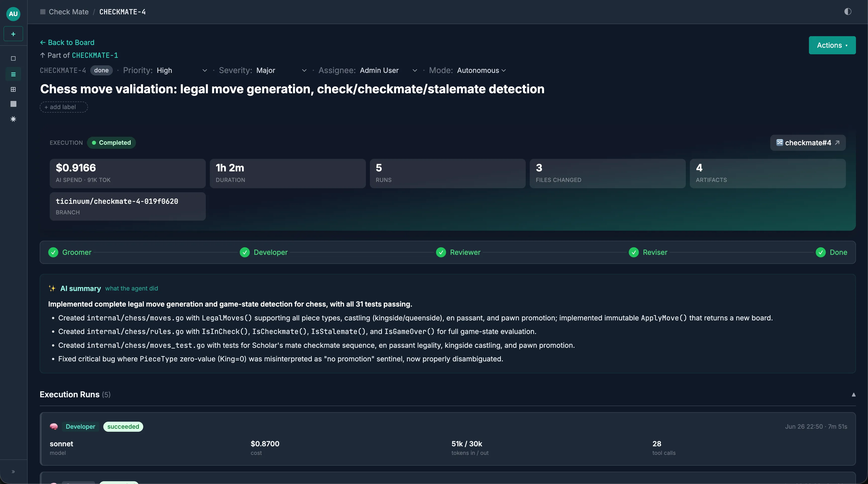Expand the sidebar with double chevron
868x484 pixels.
click(13, 471)
